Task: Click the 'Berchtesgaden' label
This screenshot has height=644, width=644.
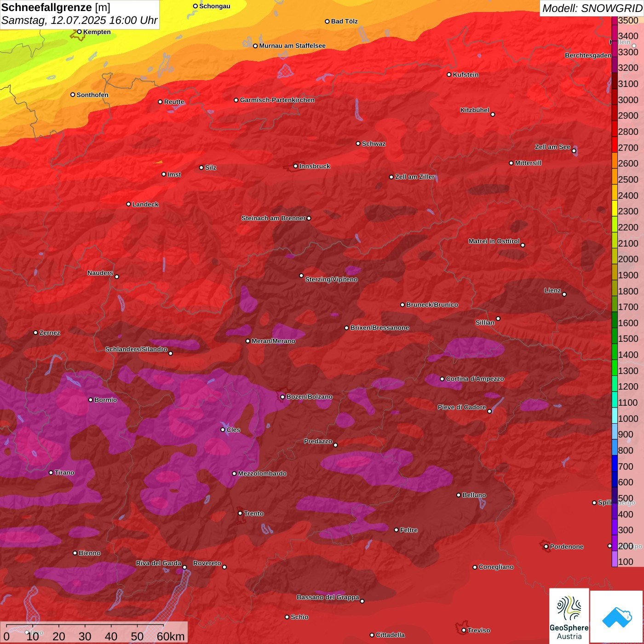Action: tap(588, 55)
